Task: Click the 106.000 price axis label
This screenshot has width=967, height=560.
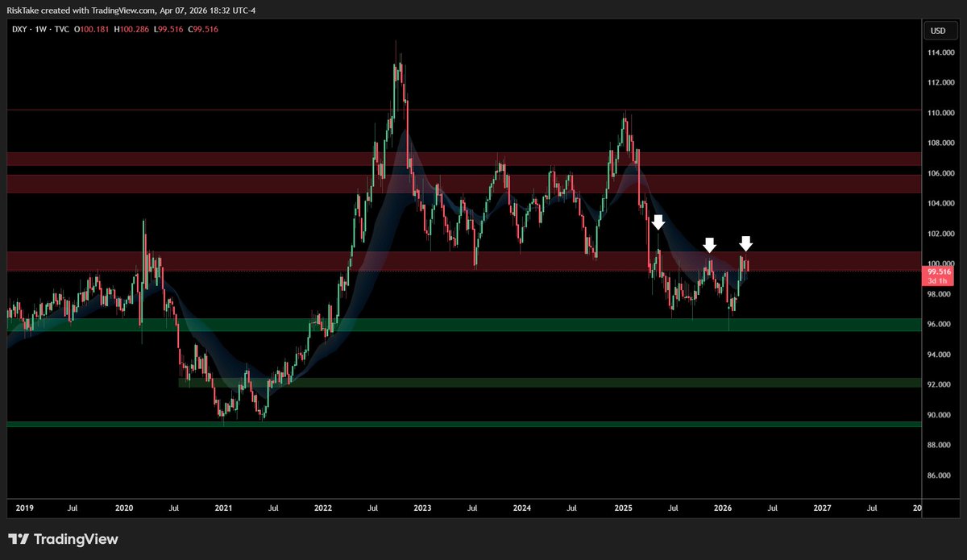Action: coord(940,173)
